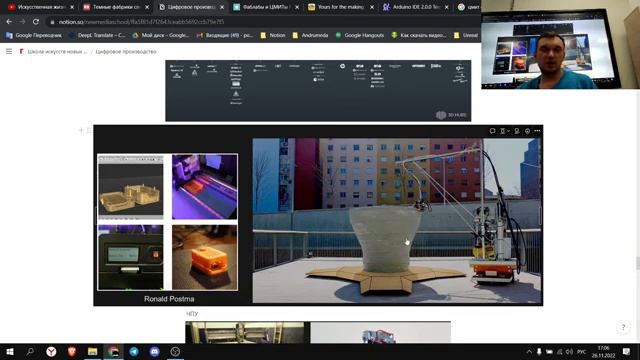Open the Windows notification center

click(x=627, y=351)
